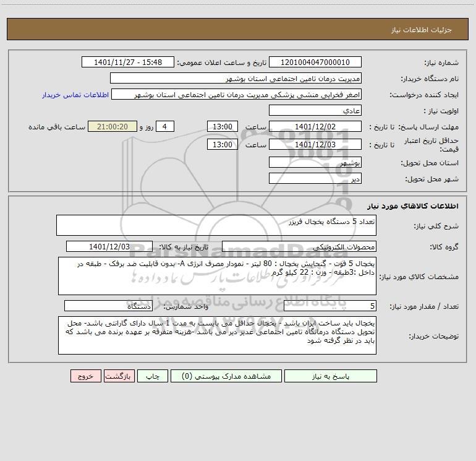Click the تعداد / مقدار مورد نیاز label
The height and width of the screenshot is (461, 476).
pyautogui.click(x=424, y=307)
